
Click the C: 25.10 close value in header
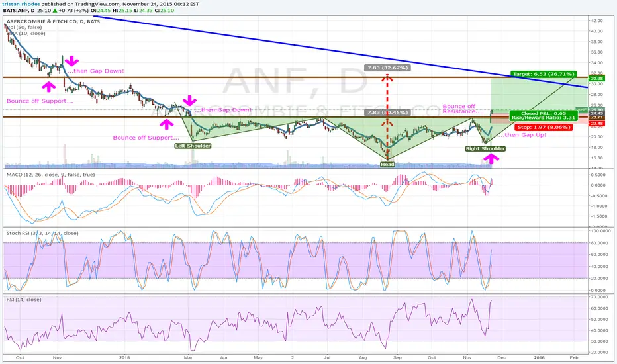[x=164, y=10]
